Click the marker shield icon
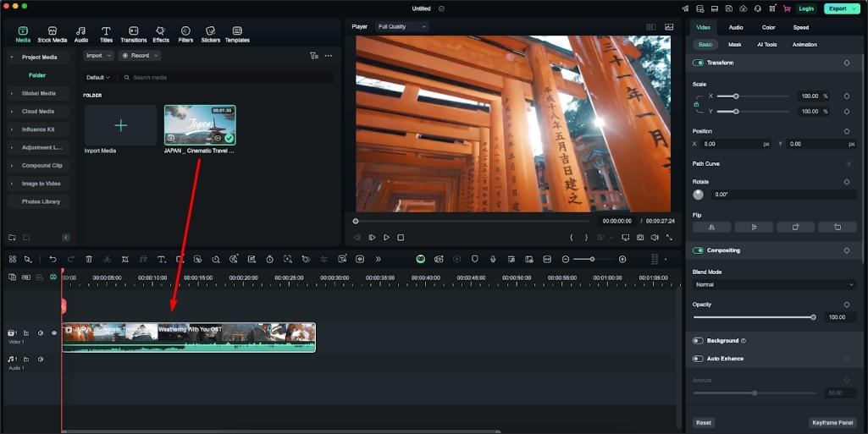868x434 pixels. [x=474, y=259]
